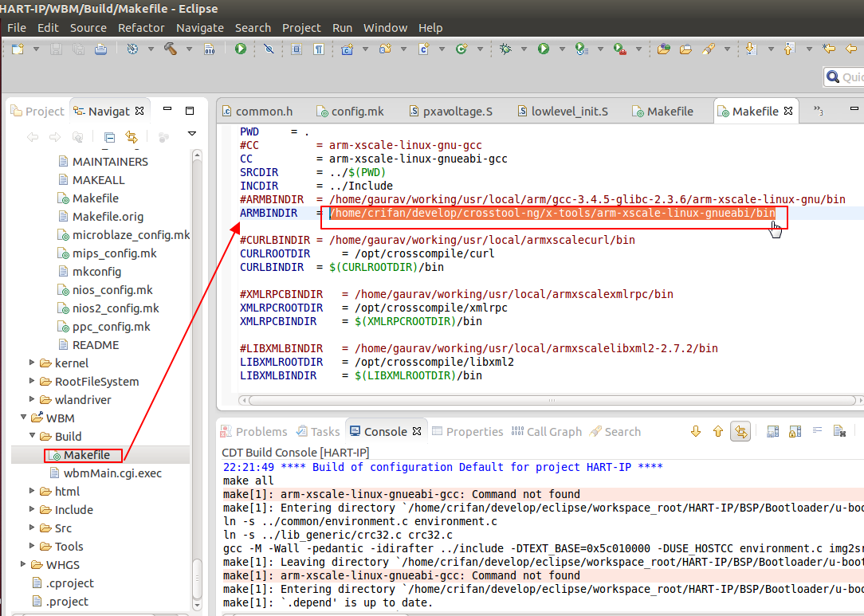Click the Quick Access search field
The image size is (864, 616).
pos(849,77)
